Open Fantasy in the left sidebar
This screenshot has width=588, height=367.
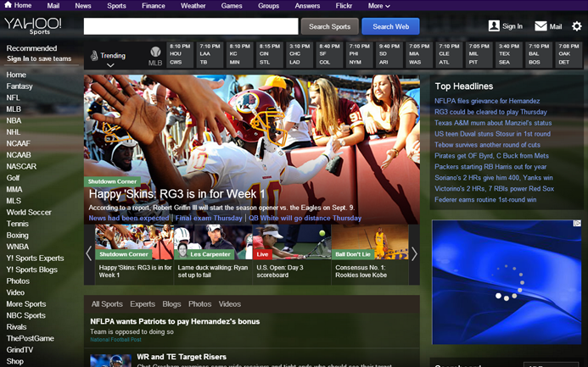[x=20, y=86]
